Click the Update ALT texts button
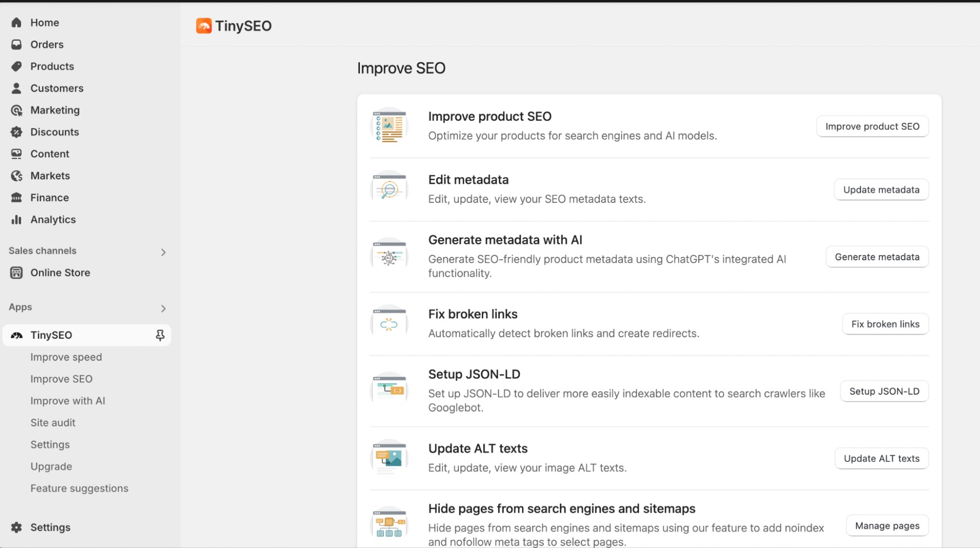Viewport: 980px width, 548px height. coord(881,458)
